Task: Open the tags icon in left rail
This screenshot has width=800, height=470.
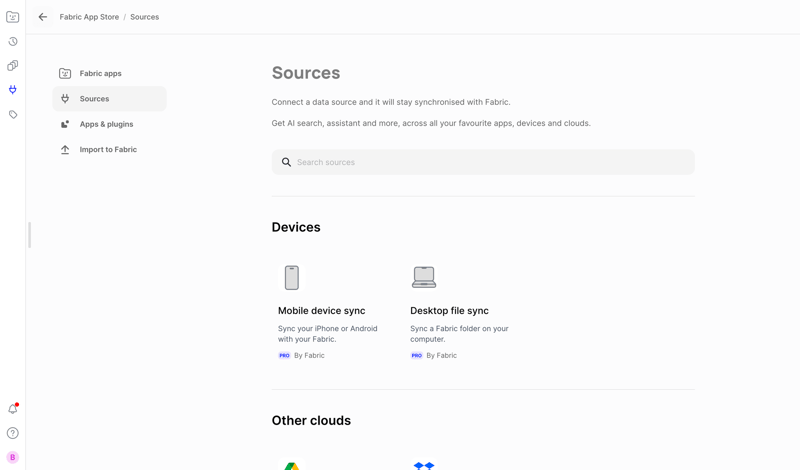Action: point(13,115)
